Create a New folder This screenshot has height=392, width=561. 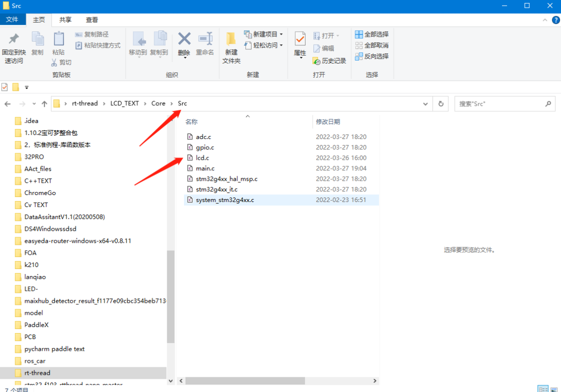tap(231, 48)
